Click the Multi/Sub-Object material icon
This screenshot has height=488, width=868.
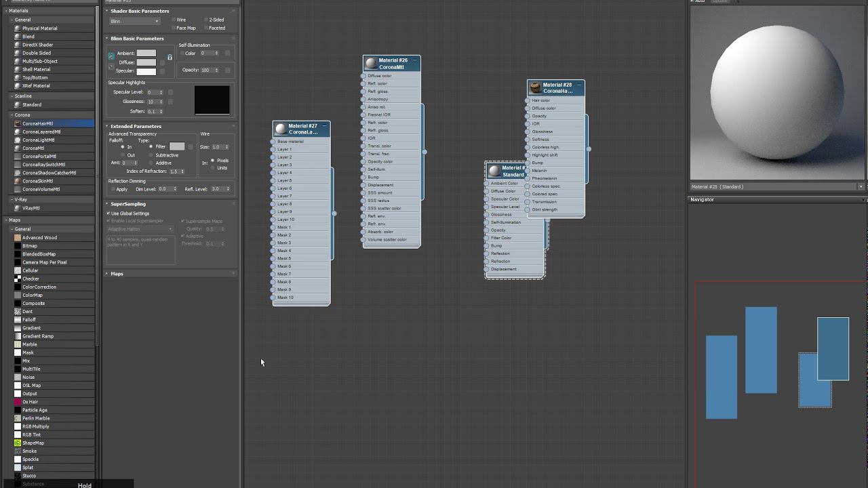coord(18,61)
